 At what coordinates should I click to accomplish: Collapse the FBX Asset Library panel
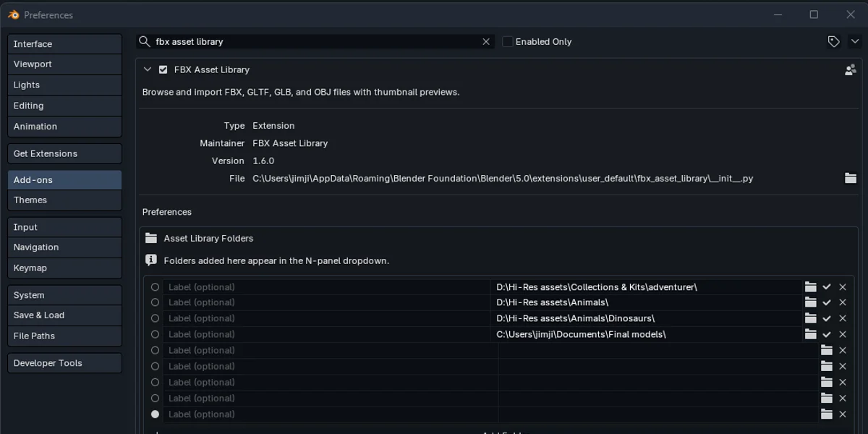[x=147, y=69]
